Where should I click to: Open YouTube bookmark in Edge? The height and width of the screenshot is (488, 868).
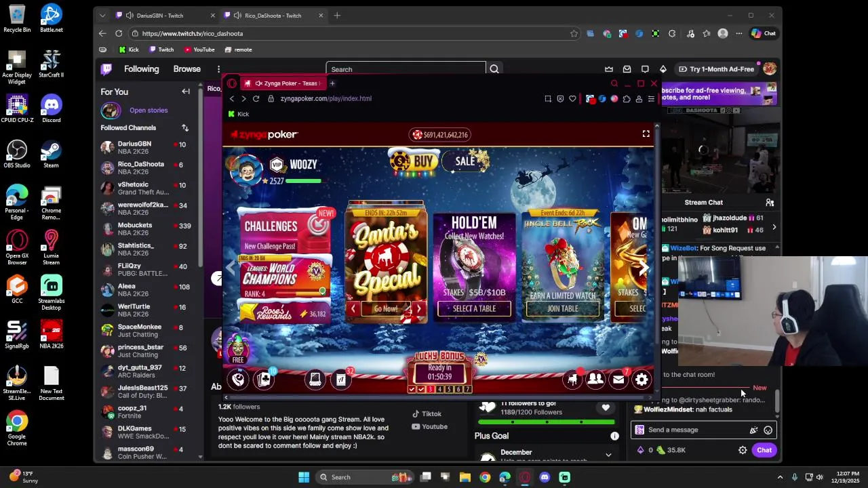(x=199, y=49)
